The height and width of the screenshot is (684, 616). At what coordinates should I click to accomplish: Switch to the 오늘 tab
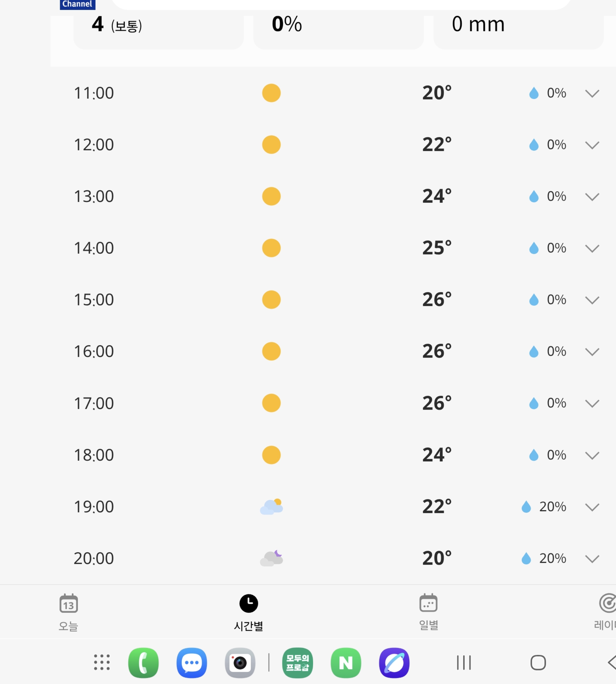tap(68, 612)
